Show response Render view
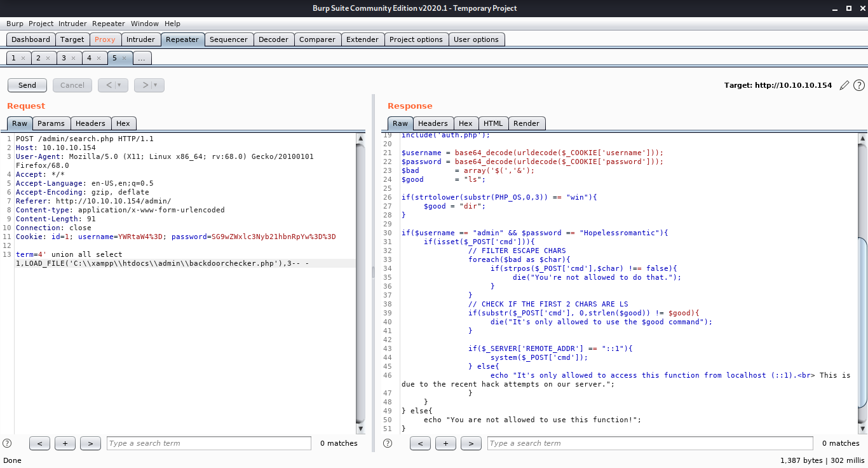 click(526, 123)
